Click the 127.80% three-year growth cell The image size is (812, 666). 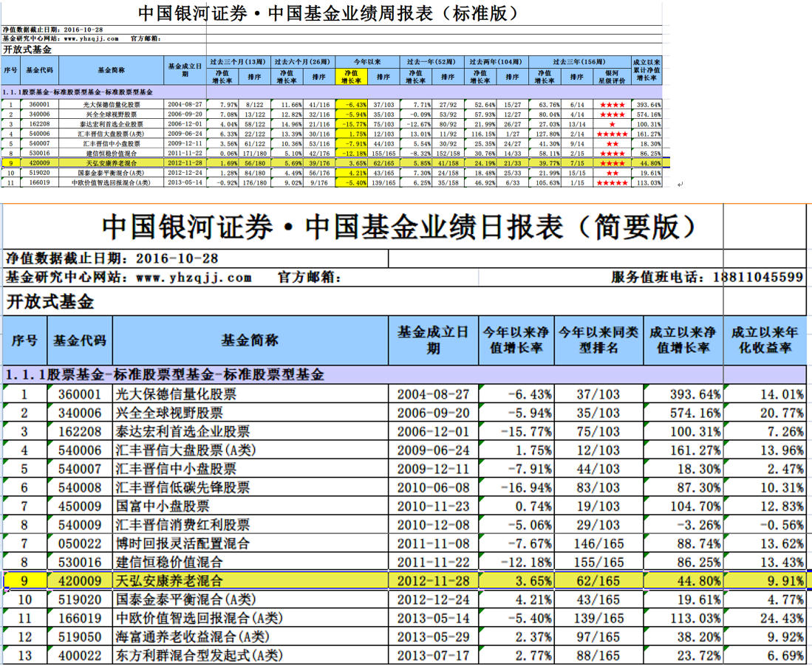coord(545,134)
